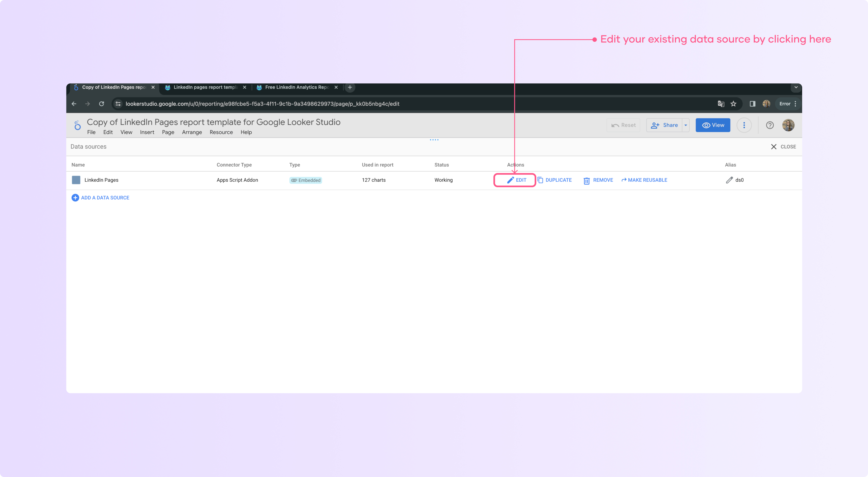Open the Help menu
The width and height of the screenshot is (868, 477).
point(246,133)
